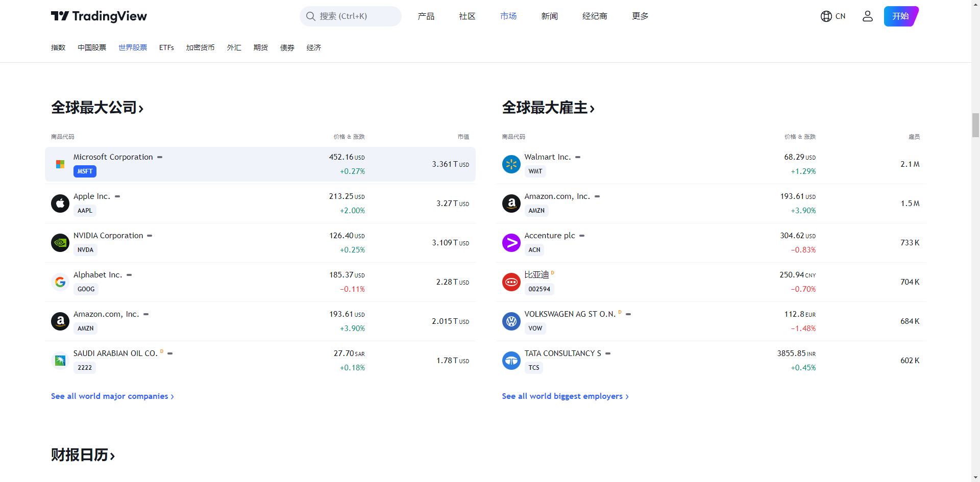980x482 pixels.
Task: Click the TCS ticker badge
Action: 534,368
